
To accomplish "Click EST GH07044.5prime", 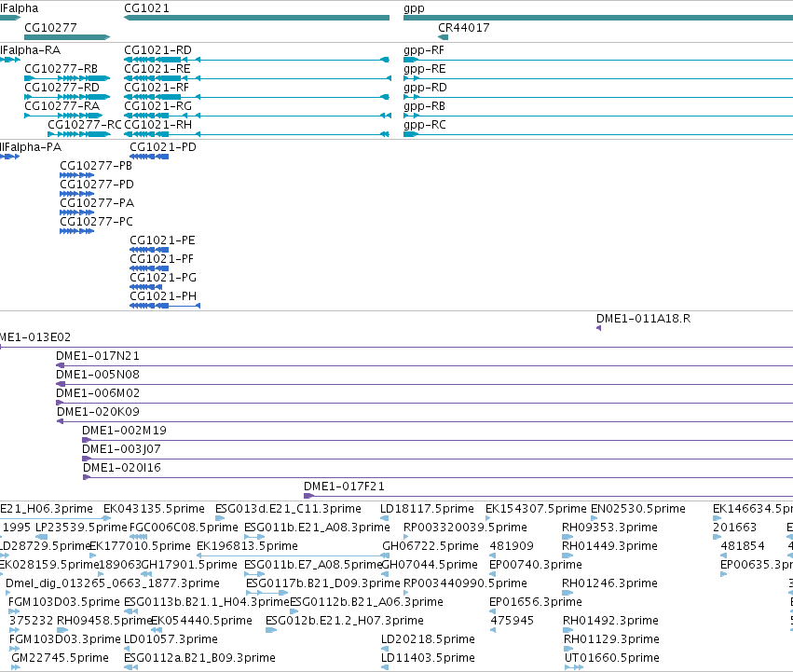I will 385,574.
